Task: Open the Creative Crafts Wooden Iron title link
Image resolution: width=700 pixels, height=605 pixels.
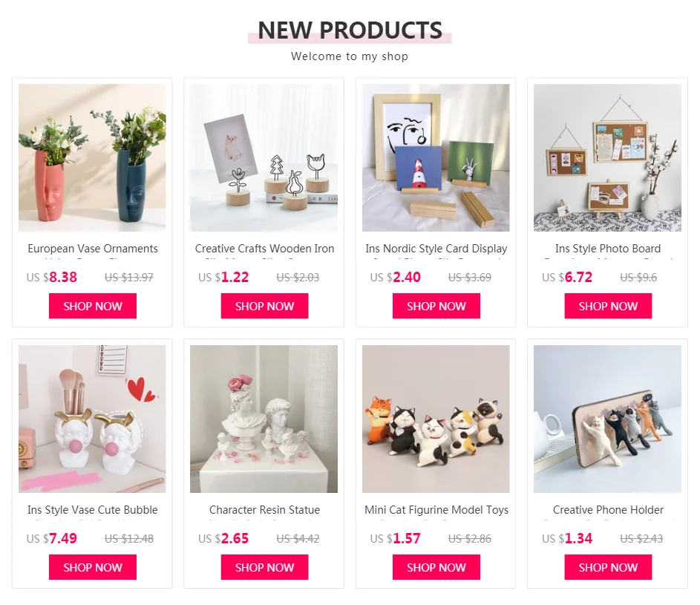Action: click(x=264, y=249)
